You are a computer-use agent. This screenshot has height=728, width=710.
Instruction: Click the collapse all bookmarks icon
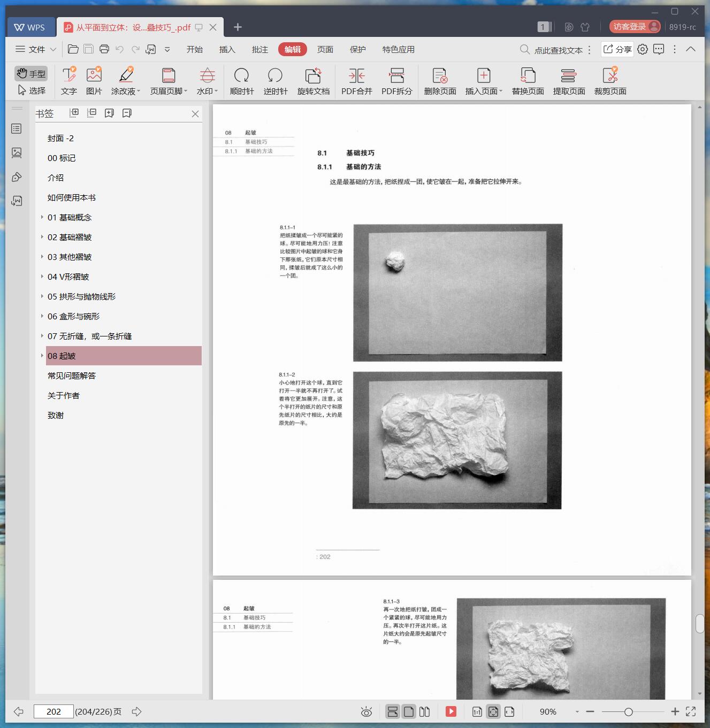pos(91,113)
